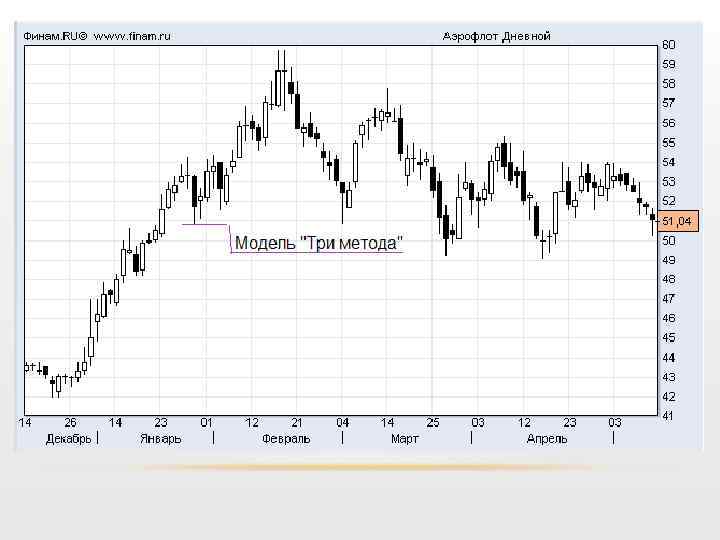Click the Декабрь month label
The image size is (720, 540).
(68, 439)
